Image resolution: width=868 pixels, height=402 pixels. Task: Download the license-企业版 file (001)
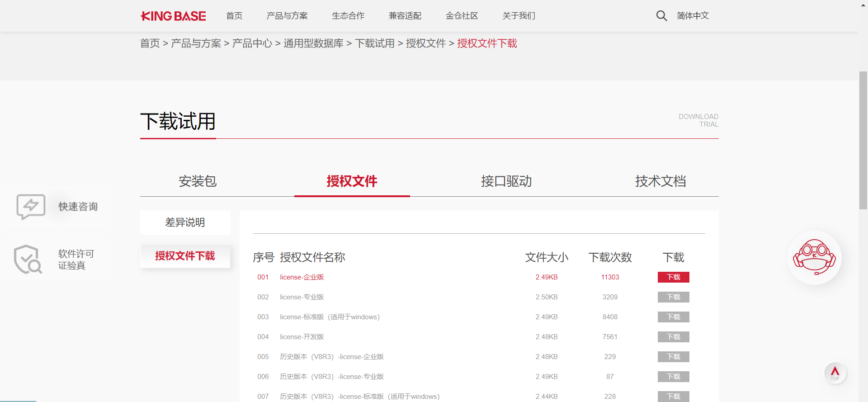click(674, 277)
